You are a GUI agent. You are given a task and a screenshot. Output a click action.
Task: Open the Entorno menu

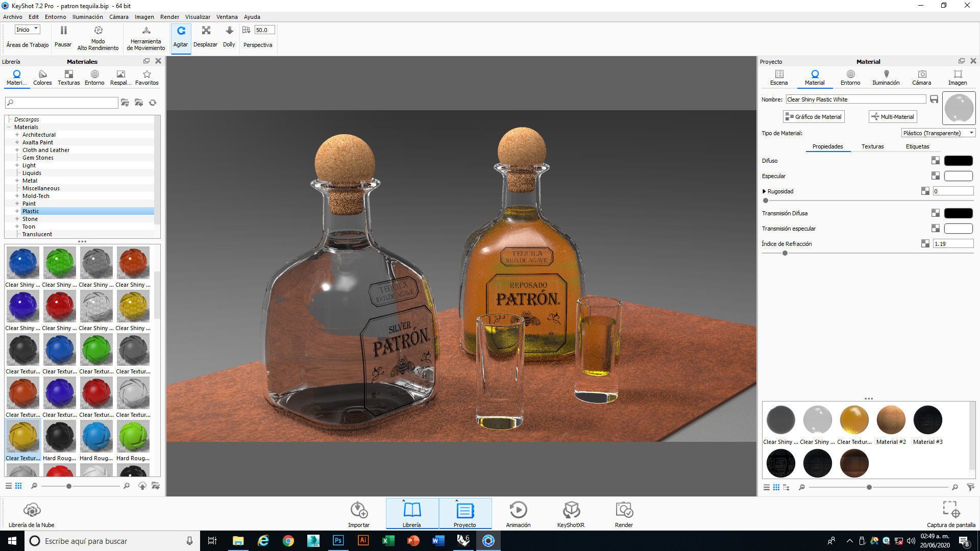click(55, 17)
